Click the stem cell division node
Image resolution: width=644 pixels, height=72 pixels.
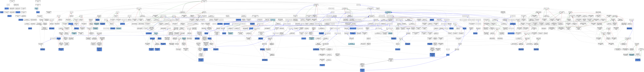pos(125,20)
